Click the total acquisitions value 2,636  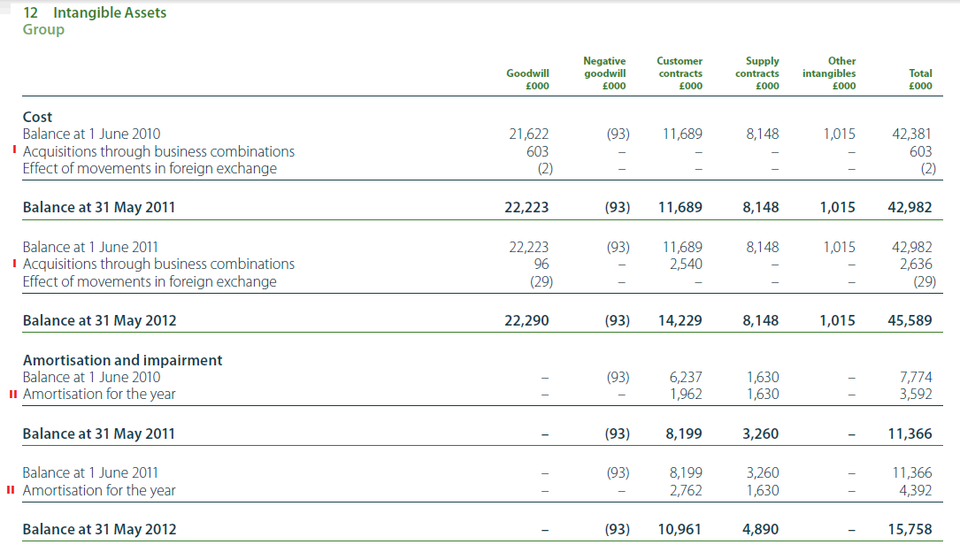[x=916, y=264]
